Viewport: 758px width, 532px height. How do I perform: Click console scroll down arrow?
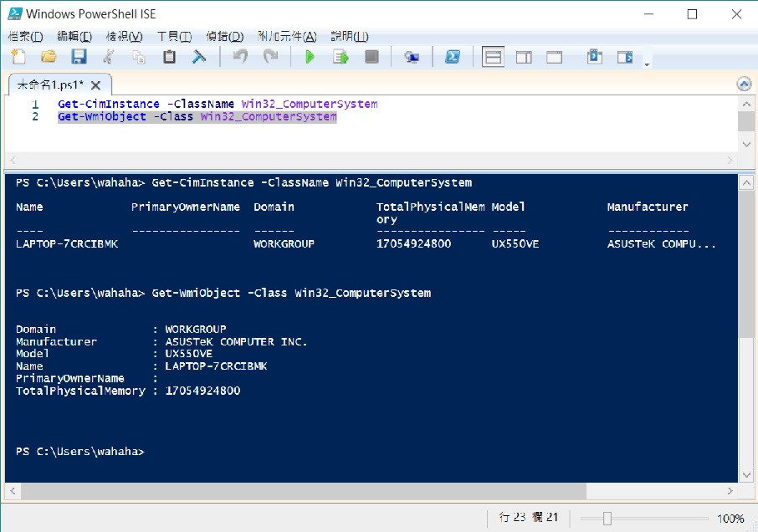(746, 475)
